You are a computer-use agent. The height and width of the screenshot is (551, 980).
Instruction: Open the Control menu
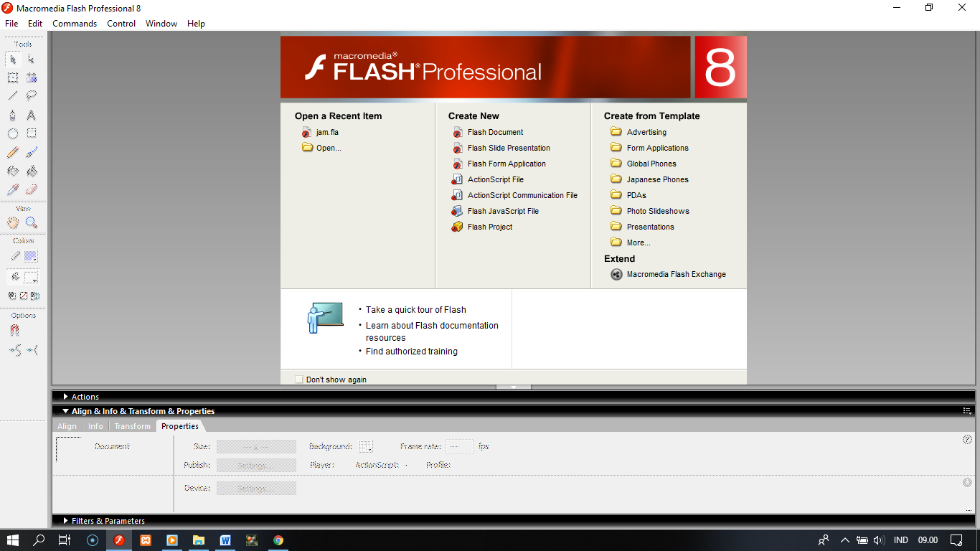tap(121, 24)
